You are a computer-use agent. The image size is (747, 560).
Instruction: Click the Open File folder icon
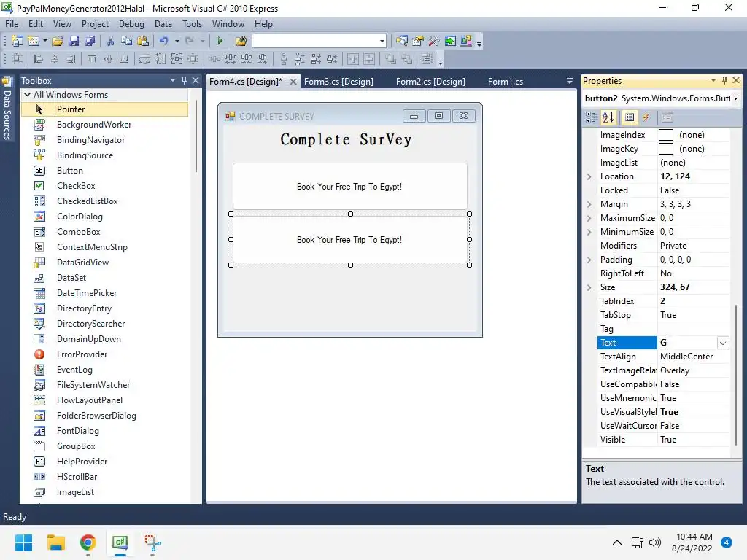tap(57, 42)
